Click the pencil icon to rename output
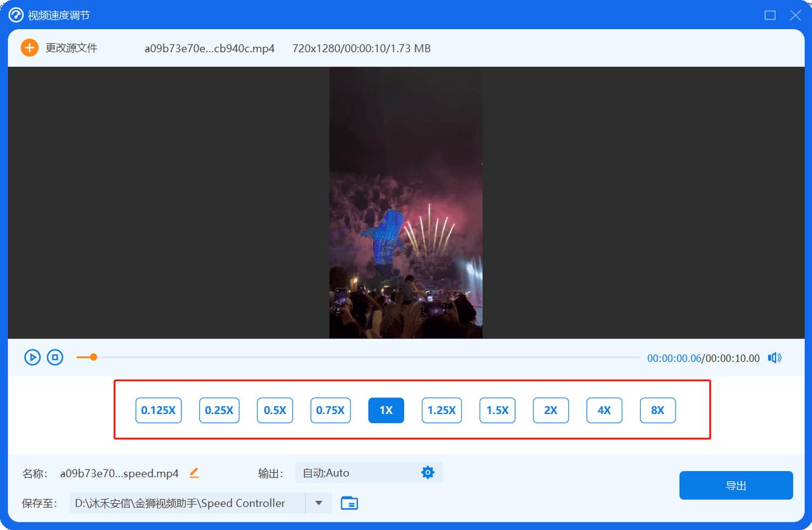The height and width of the screenshot is (530, 812). point(194,472)
